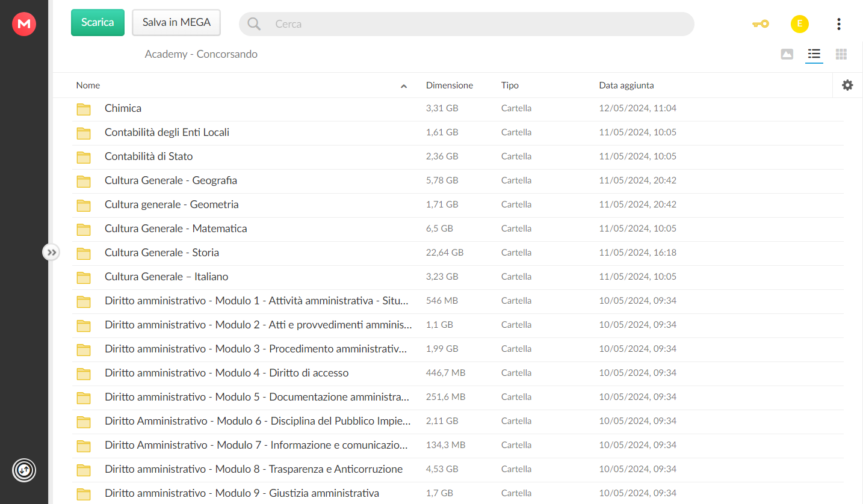Click the green Scarica button
The height and width of the screenshot is (504, 863).
(97, 22)
